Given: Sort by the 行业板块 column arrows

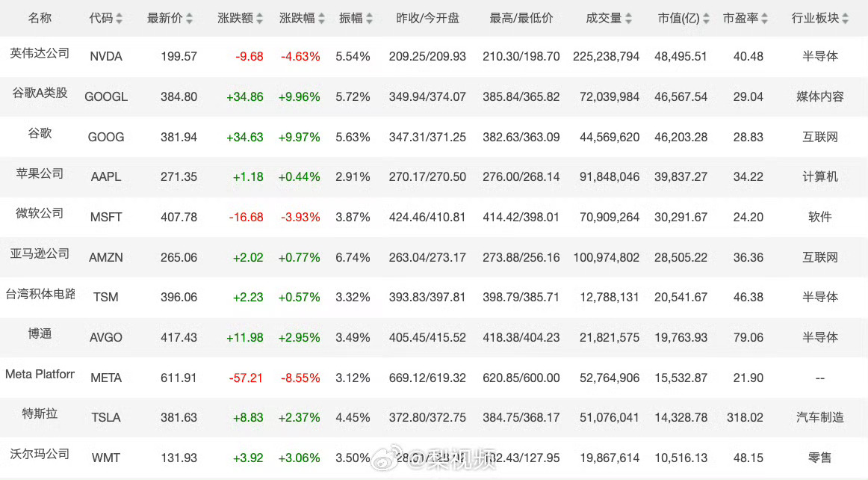Looking at the screenshot, I should click(x=846, y=18).
